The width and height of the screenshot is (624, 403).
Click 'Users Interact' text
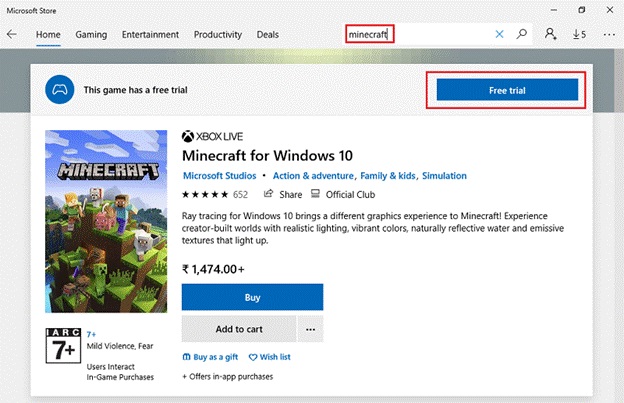click(111, 366)
